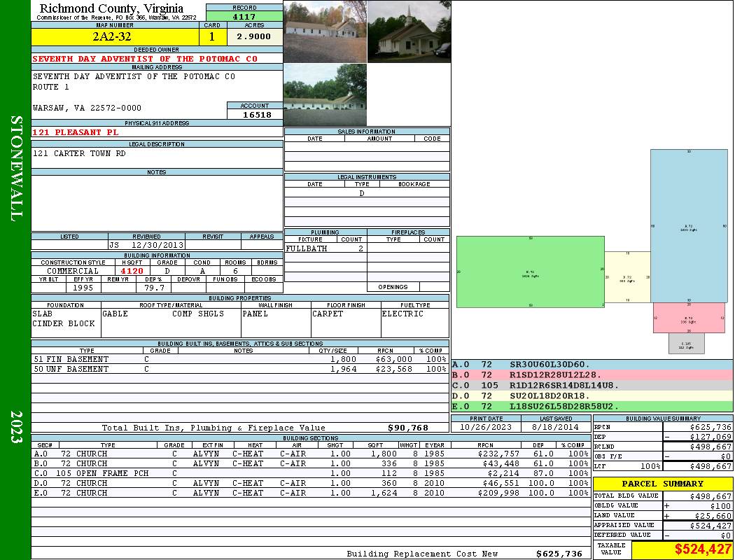Click building summary RPCN $625,736

point(710,428)
